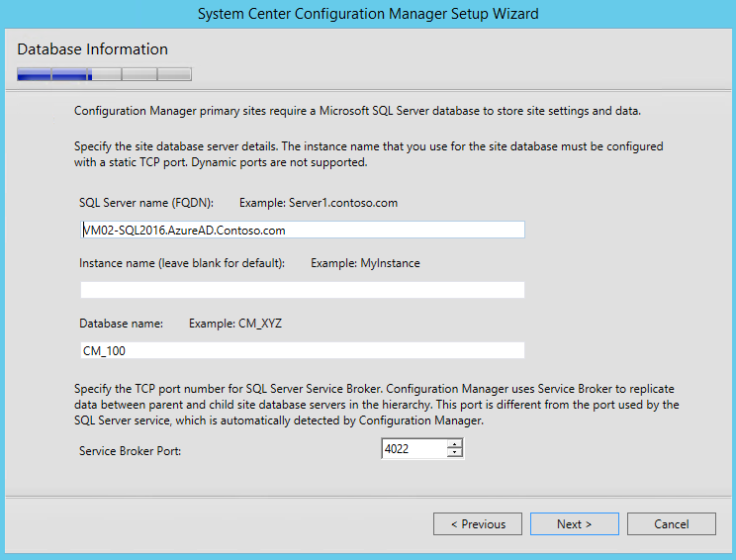The width and height of the screenshot is (736, 560).
Task: Focus the SQL Server name FQDN field
Action: tap(303, 230)
